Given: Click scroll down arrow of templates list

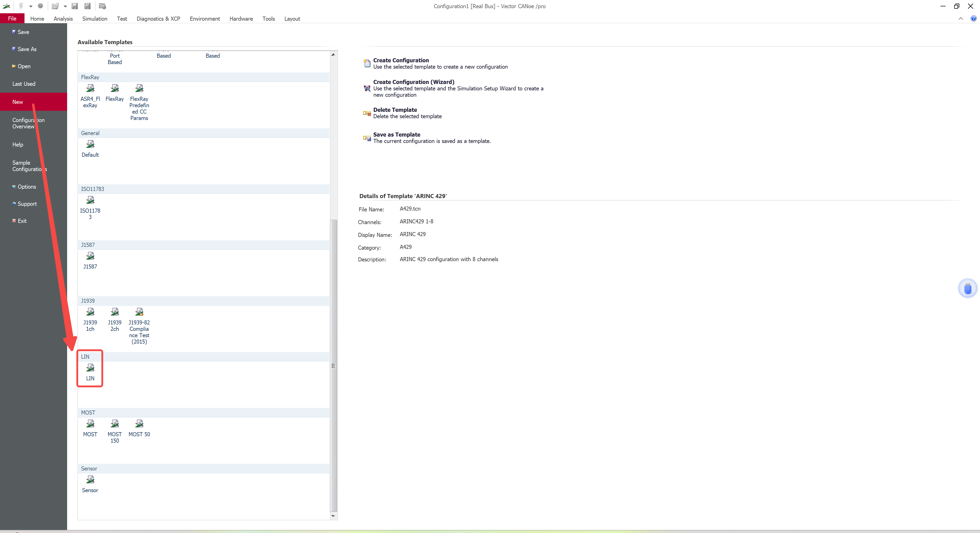Looking at the screenshot, I should point(333,516).
